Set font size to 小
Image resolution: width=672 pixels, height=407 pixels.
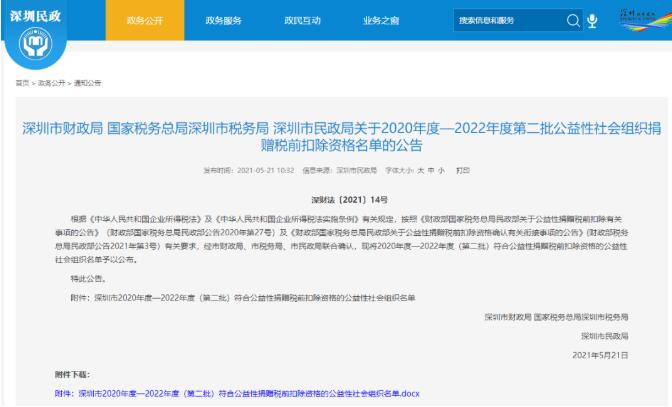point(442,171)
